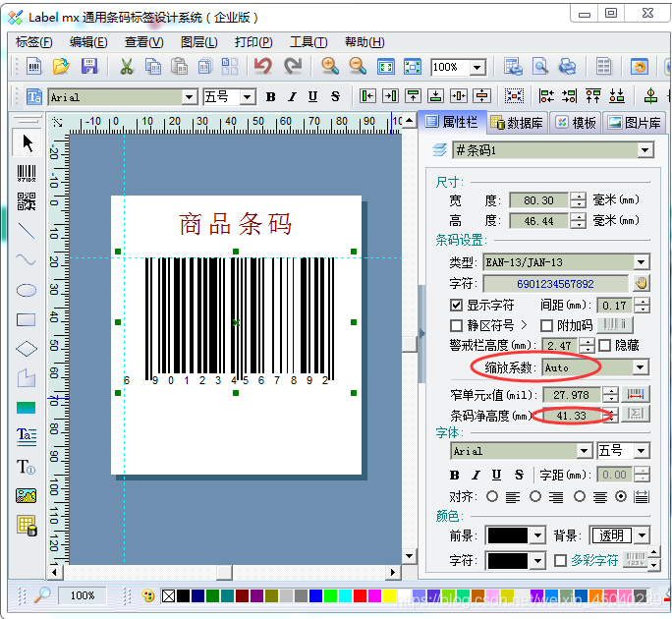Select the table database tool

(x=27, y=526)
